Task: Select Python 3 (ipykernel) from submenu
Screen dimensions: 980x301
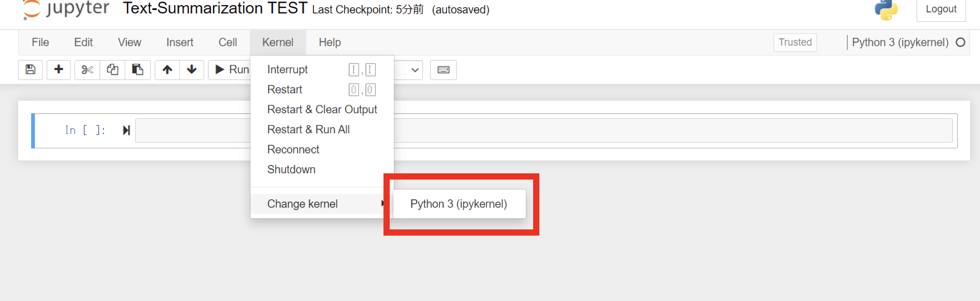Action: point(459,204)
